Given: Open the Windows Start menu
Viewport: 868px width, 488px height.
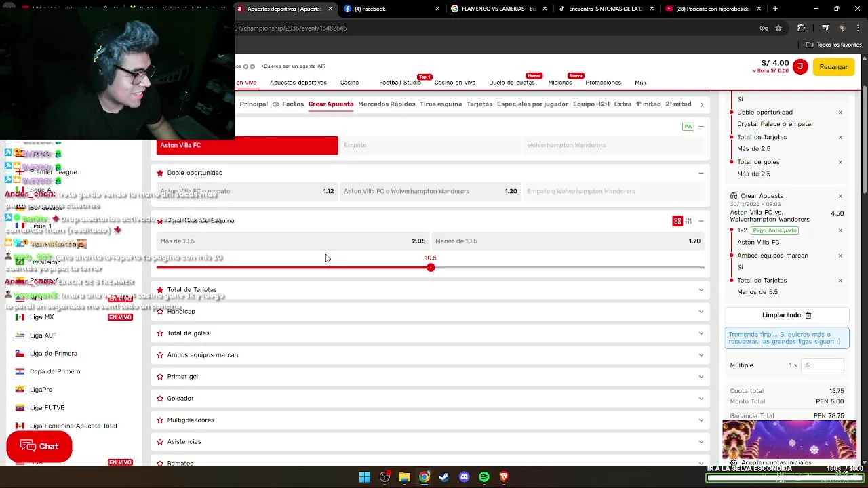Looking at the screenshot, I should 364,477.
